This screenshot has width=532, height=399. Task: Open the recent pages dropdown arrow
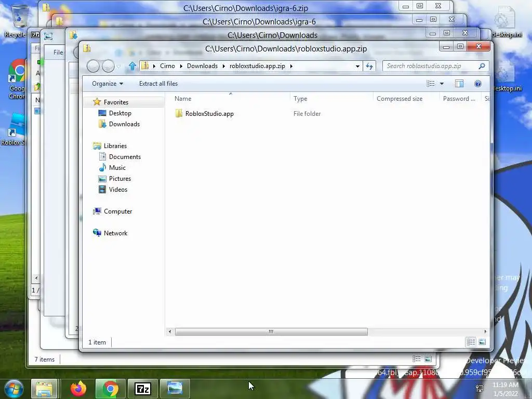[118, 66]
